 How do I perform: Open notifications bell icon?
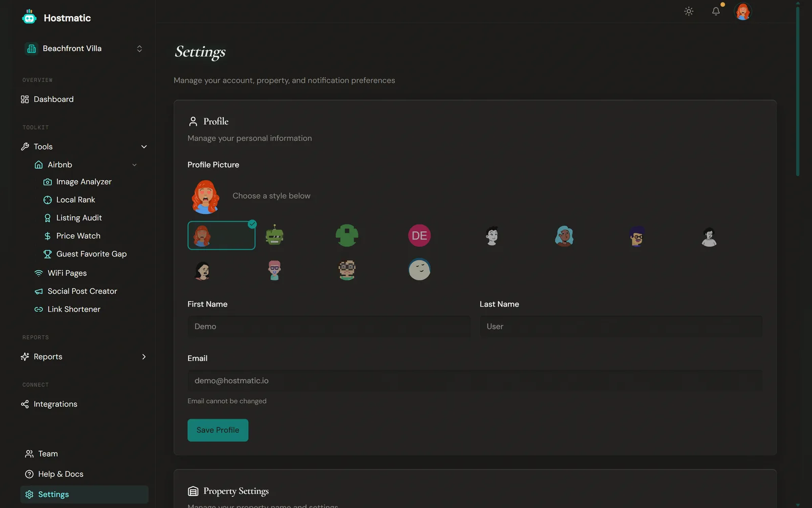pos(716,11)
